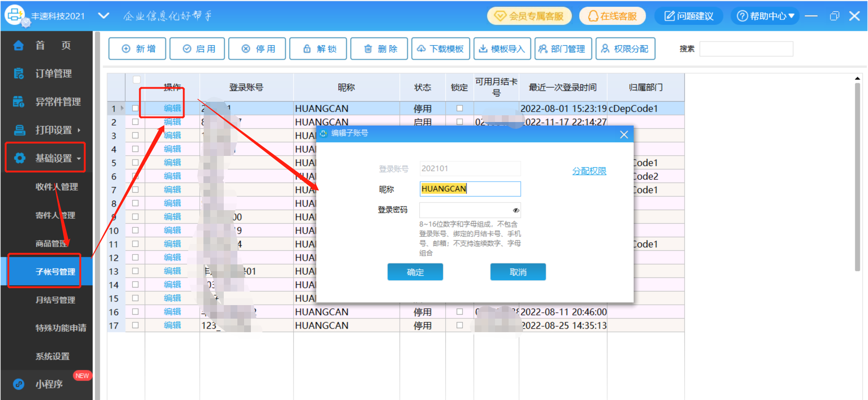Focus the 搜索 search field
This screenshot has width=868, height=400.
pos(746,49)
